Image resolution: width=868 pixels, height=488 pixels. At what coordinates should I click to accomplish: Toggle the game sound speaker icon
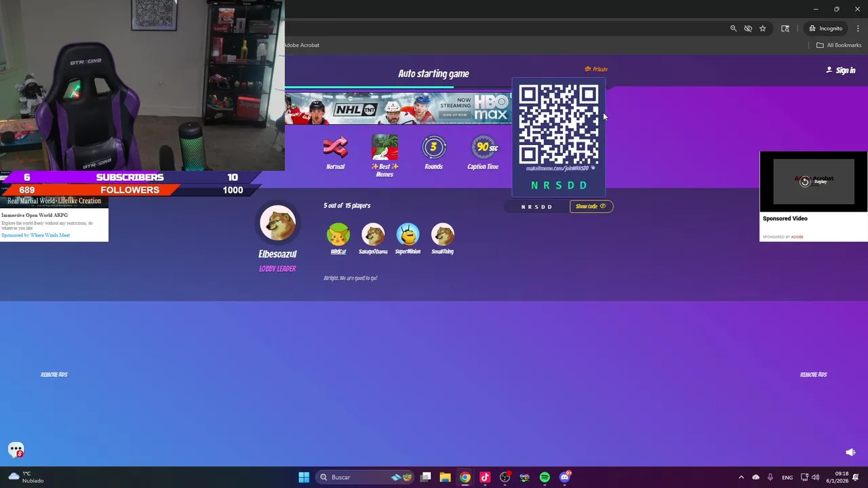coord(850,452)
